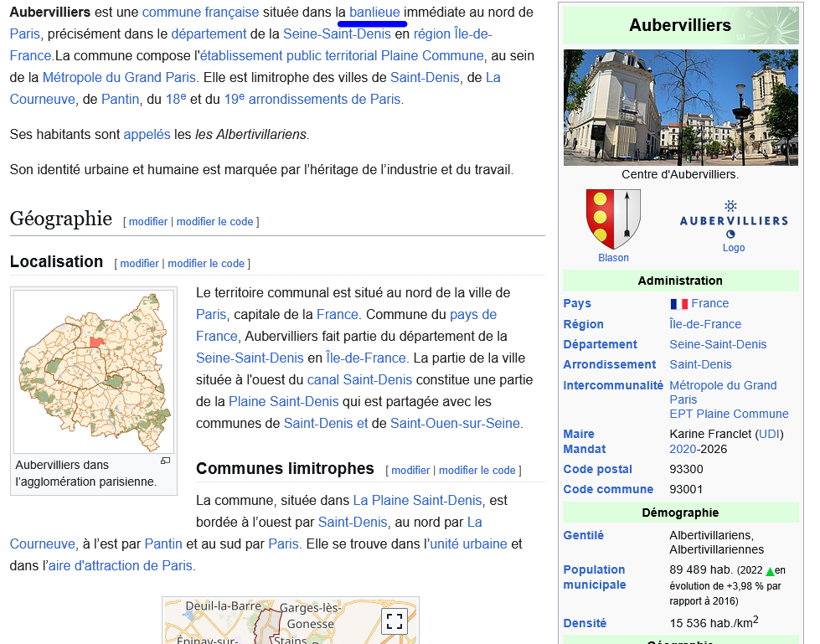Screen dimensions: 820x644
Task: Click the 'Blason' caption link
Action: [613, 258]
